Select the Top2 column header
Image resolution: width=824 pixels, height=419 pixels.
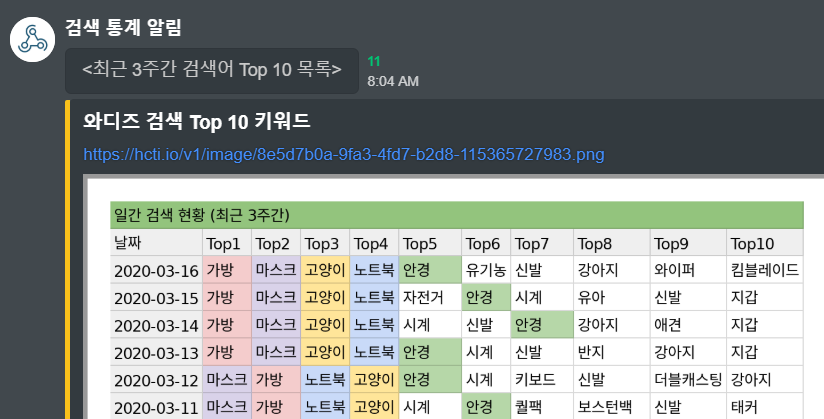tap(276, 243)
